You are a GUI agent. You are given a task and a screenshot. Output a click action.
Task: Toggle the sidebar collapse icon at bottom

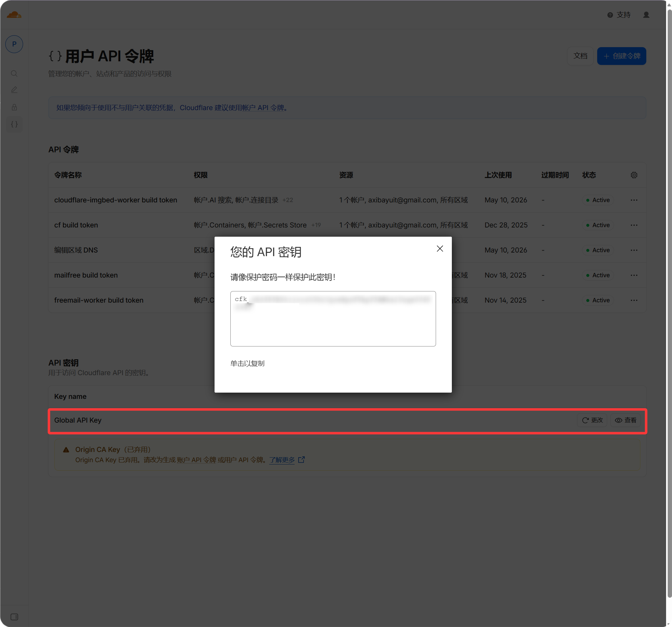[x=14, y=617]
